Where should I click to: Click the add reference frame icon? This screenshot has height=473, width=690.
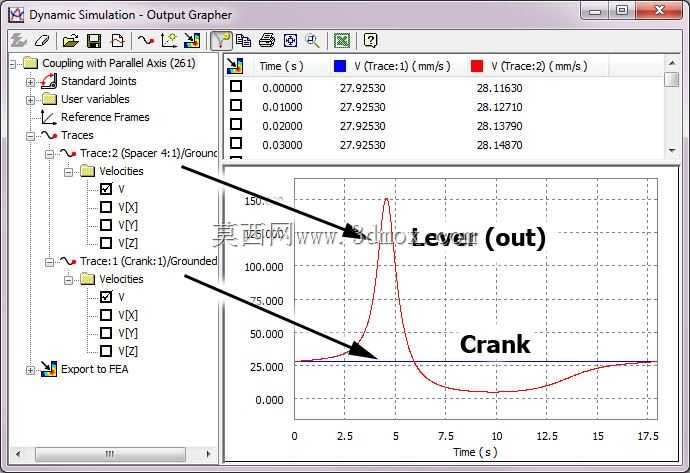(169, 41)
